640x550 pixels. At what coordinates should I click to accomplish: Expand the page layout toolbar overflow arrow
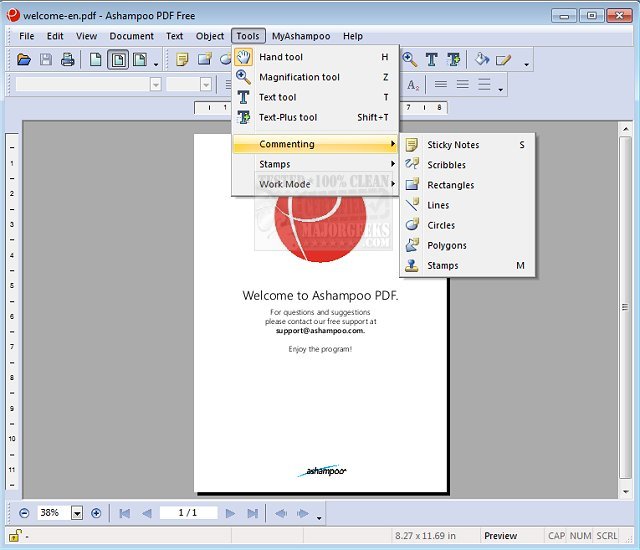click(156, 64)
